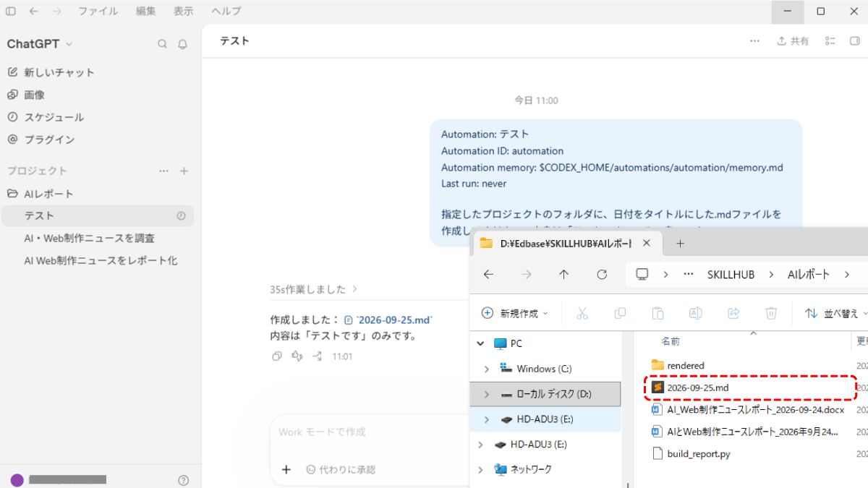Open 代わりに承認 approval option

tap(341, 469)
